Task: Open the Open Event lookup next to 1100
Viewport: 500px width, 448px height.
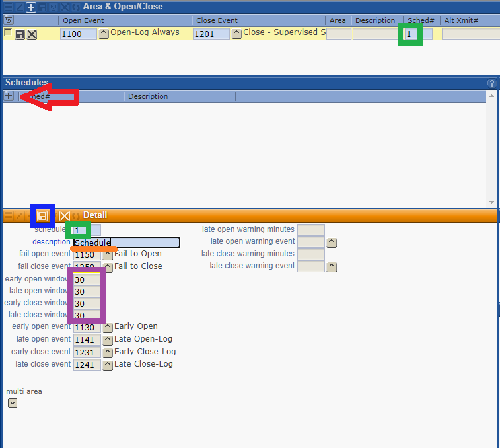Action: [104, 34]
